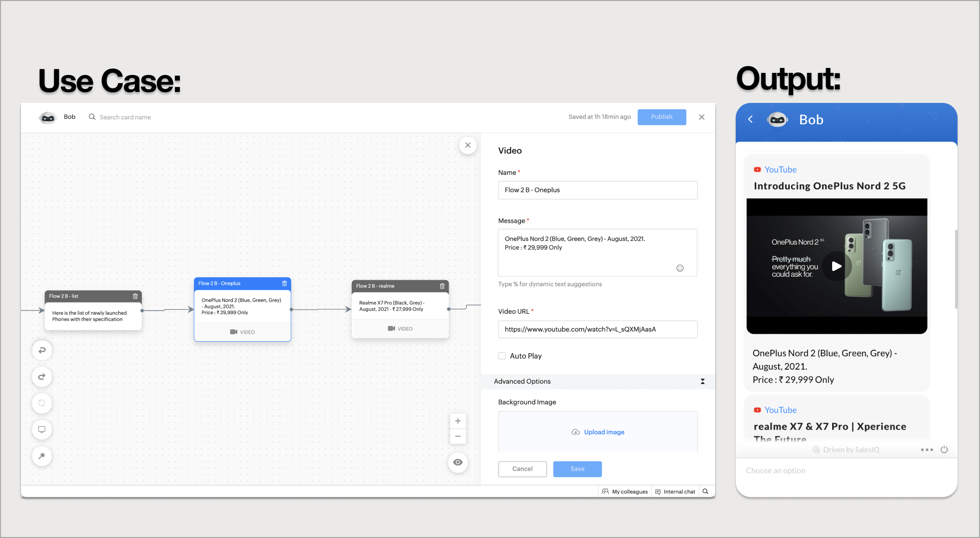Go back using chat widget arrow
This screenshot has height=538, width=980.
pyautogui.click(x=750, y=119)
